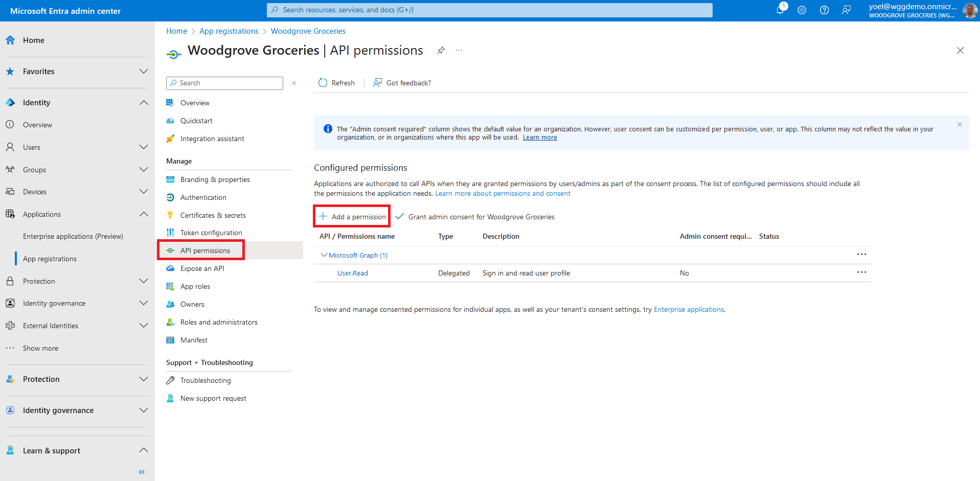Open the feedback icon in header
The image size is (980, 481).
click(847, 10)
